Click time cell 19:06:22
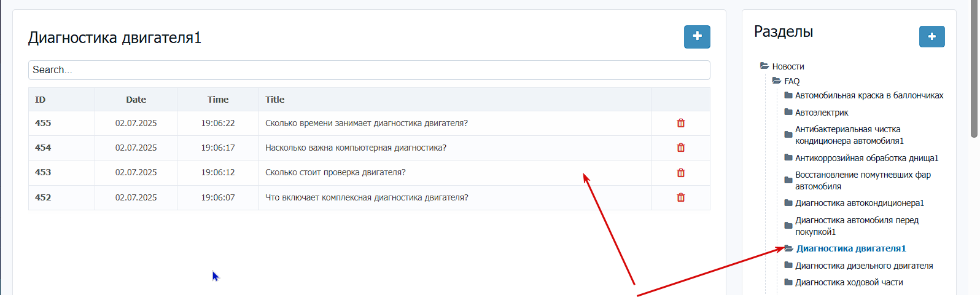 tap(218, 123)
